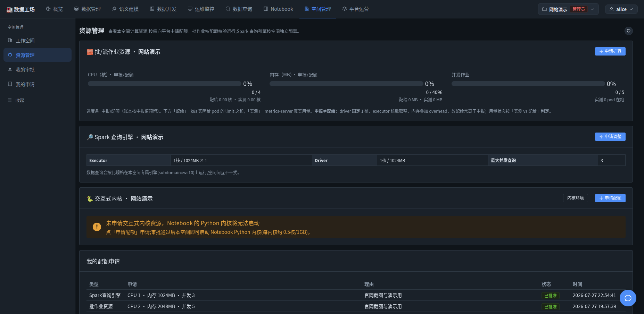The height and width of the screenshot is (314, 644).
Task: Click the 理由 column header
Action: [x=369, y=284]
